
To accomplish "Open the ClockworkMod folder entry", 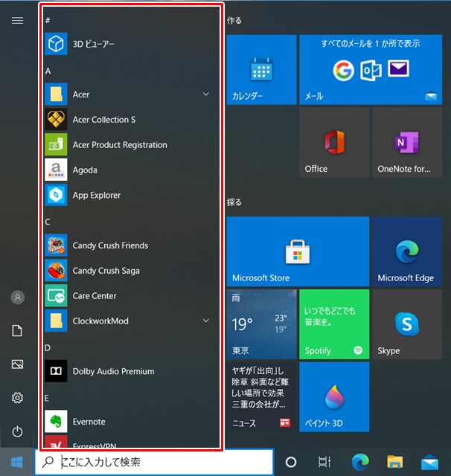I will (130, 321).
